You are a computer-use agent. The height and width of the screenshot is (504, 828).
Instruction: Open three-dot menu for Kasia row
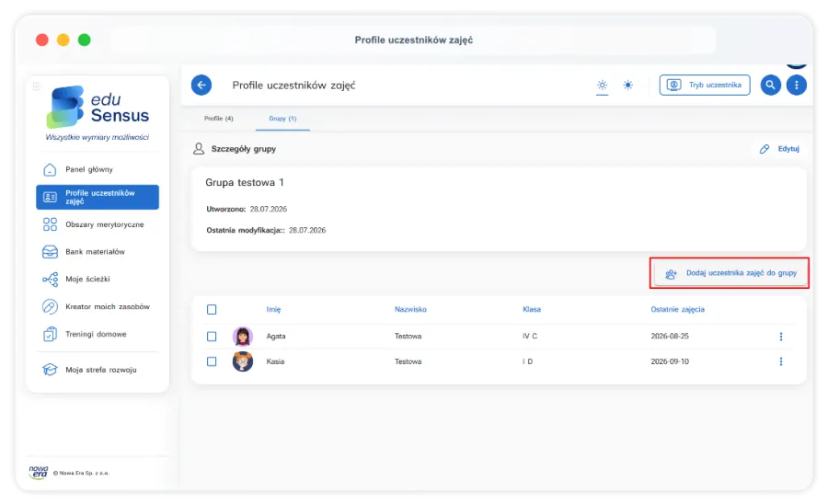point(781,361)
